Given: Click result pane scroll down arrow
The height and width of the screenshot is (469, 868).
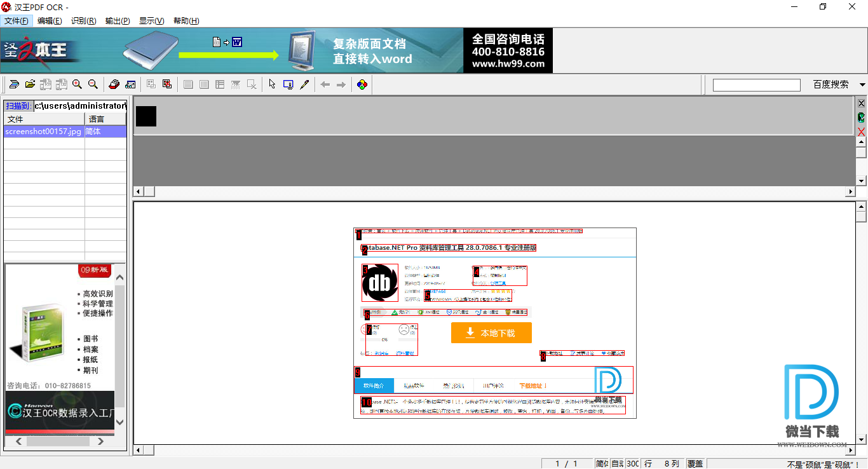Looking at the screenshot, I should [x=862, y=181].
